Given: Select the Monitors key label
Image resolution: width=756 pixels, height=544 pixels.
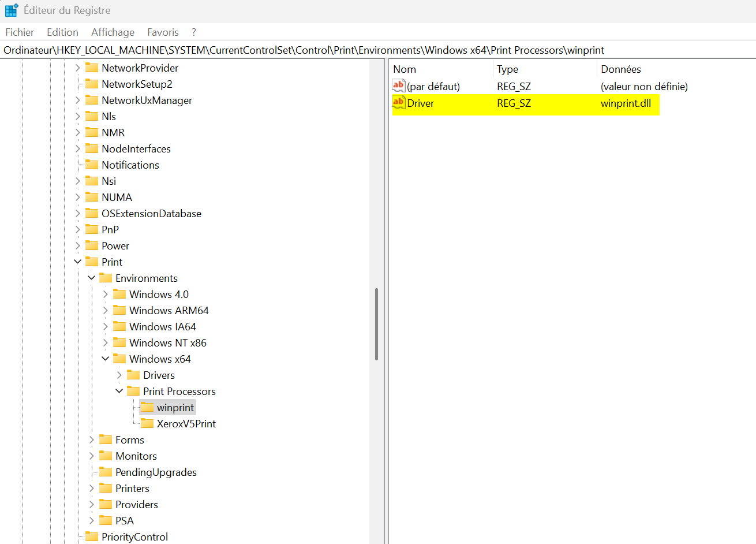Looking at the screenshot, I should pyautogui.click(x=136, y=456).
